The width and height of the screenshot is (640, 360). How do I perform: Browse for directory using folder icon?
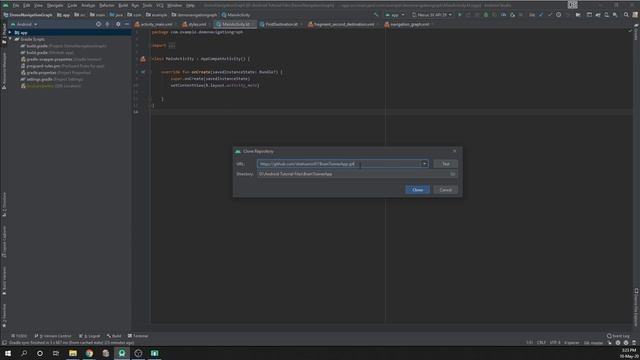pos(453,174)
